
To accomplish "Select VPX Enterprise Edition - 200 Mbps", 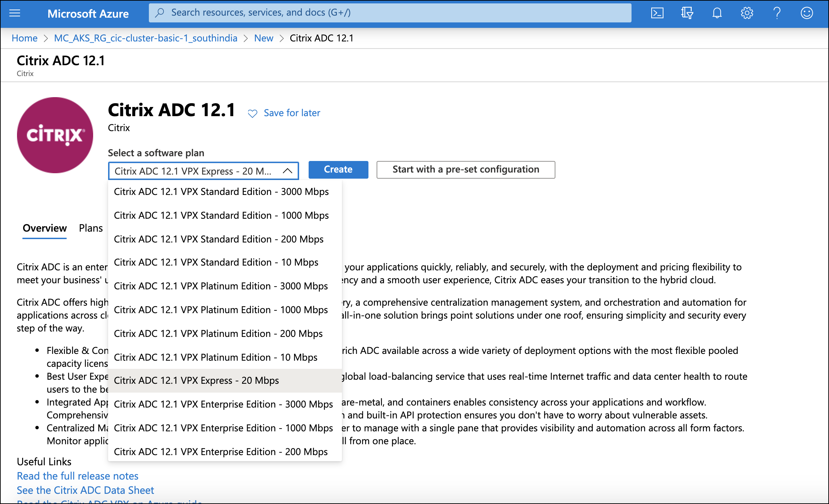I will pos(225,452).
